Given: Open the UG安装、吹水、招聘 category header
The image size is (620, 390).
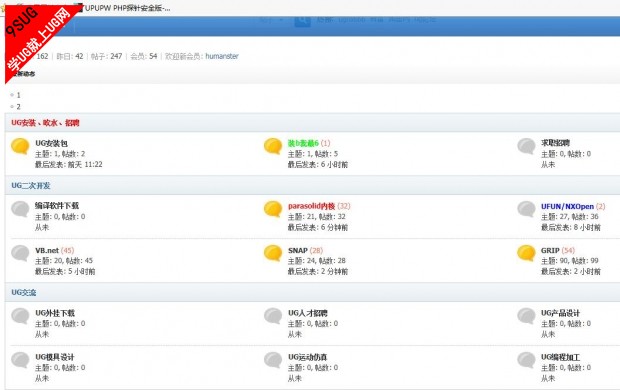Looking at the screenshot, I should click(45, 123).
